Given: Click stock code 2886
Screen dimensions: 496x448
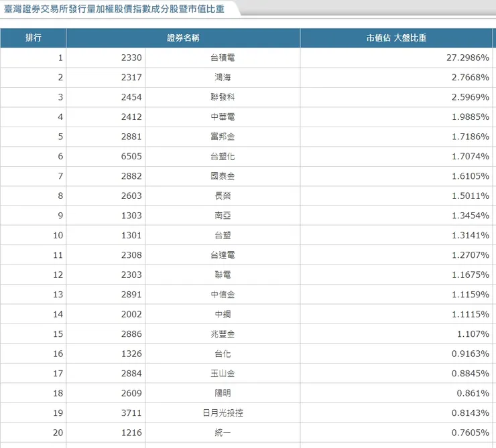Looking at the screenshot, I should [x=131, y=334].
